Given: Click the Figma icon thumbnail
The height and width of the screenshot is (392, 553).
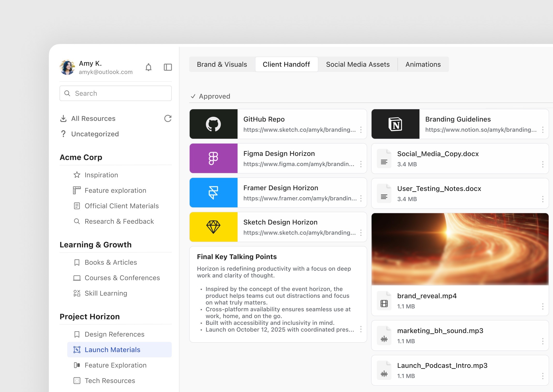Looking at the screenshot, I should [x=213, y=158].
